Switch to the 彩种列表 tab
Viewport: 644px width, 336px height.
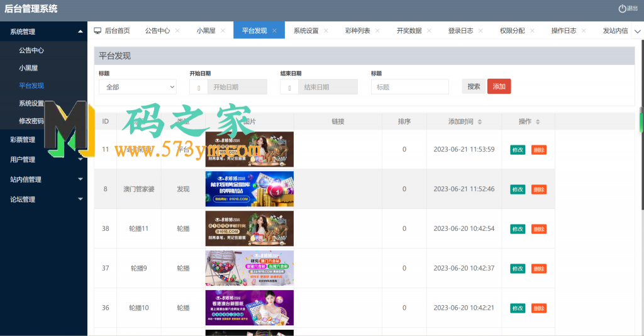[357, 31]
